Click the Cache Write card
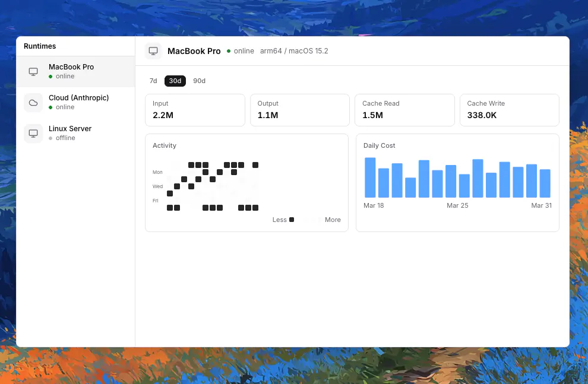588x384 pixels. 509,110
